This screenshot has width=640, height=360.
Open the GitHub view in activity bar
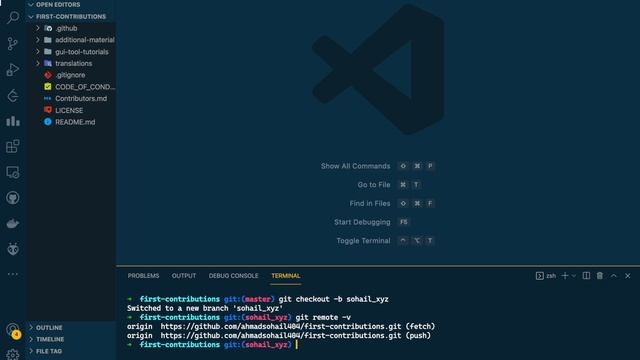[13, 198]
